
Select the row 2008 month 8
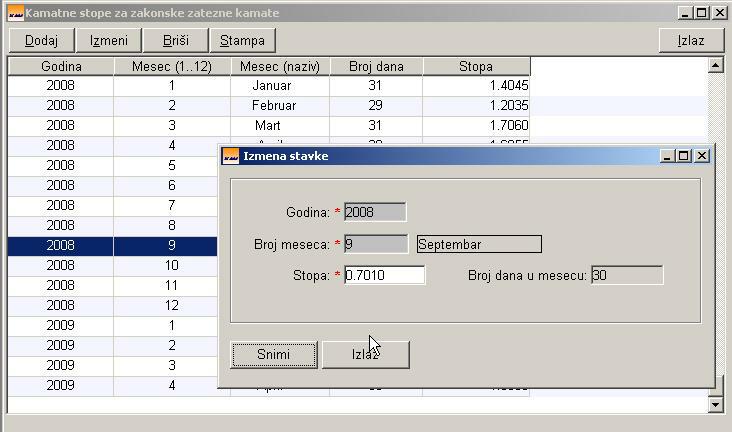point(113,226)
